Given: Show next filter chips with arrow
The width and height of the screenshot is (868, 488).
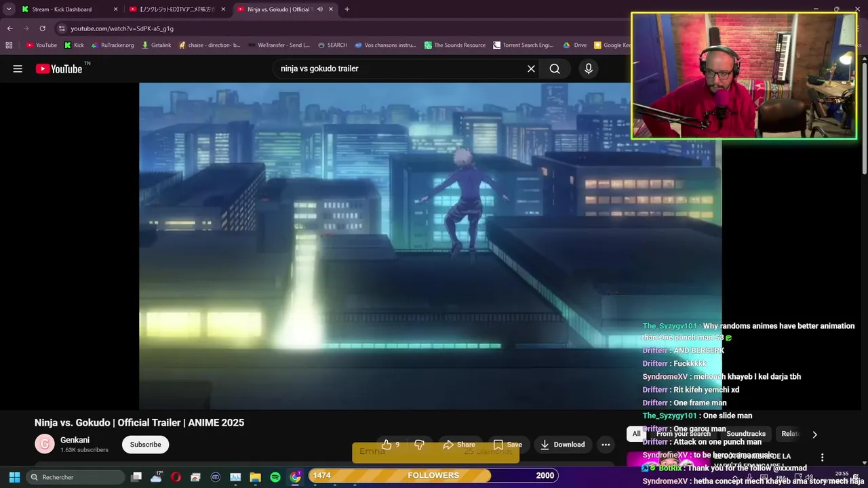Looking at the screenshot, I should click(x=814, y=434).
